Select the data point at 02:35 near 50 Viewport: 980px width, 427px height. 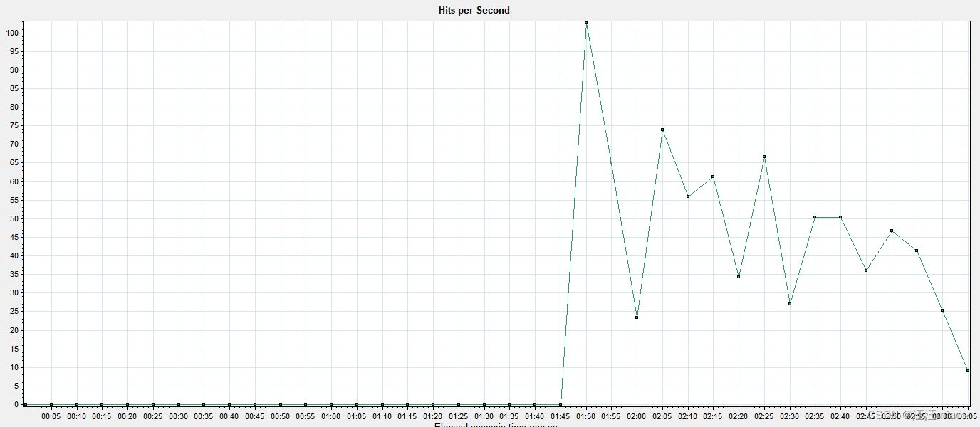point(815,217)
